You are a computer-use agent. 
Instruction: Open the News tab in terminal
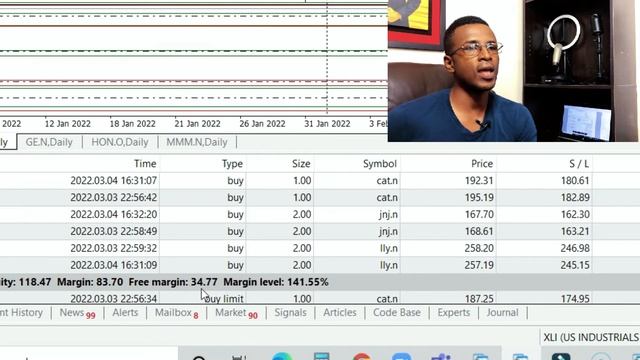77,313
